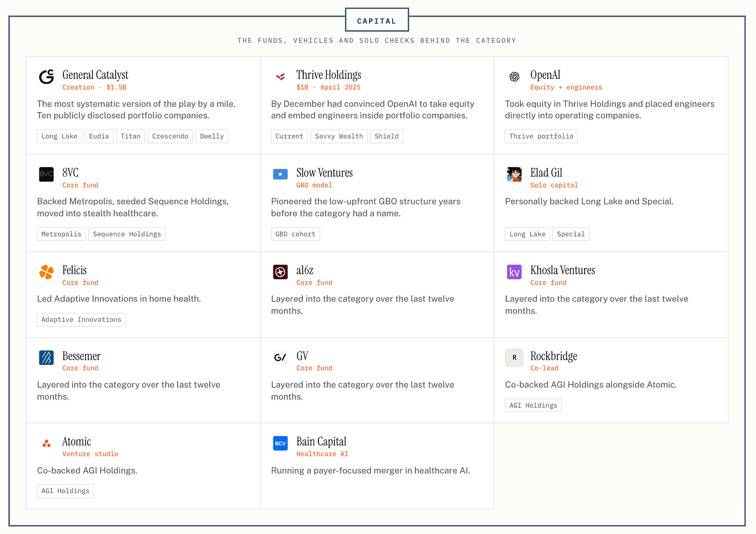This screenshot has height=534, width=756.
Task: Click the 'Co-lead' subtitle under Rockbridge
Action: [x=544, y=368]
